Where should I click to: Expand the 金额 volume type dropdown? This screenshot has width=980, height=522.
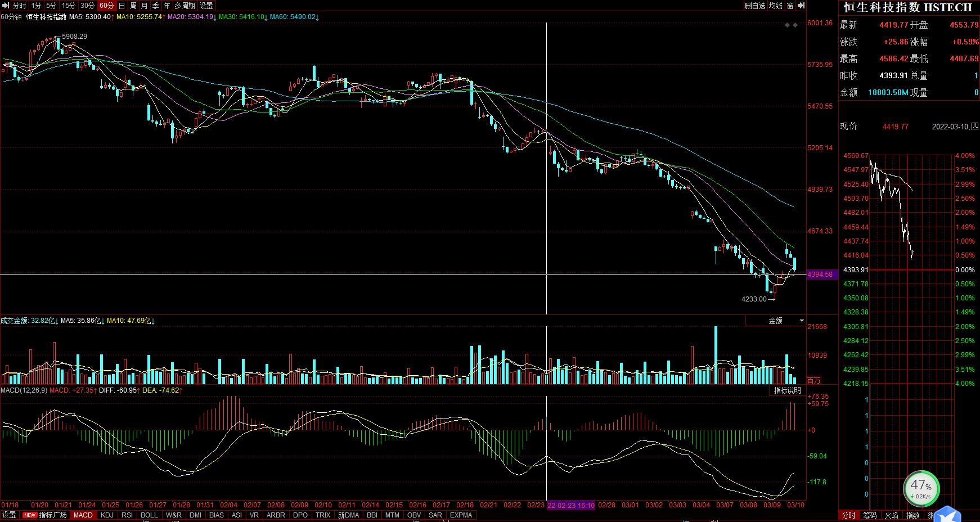pyautogui.click(x=776, y=321)
